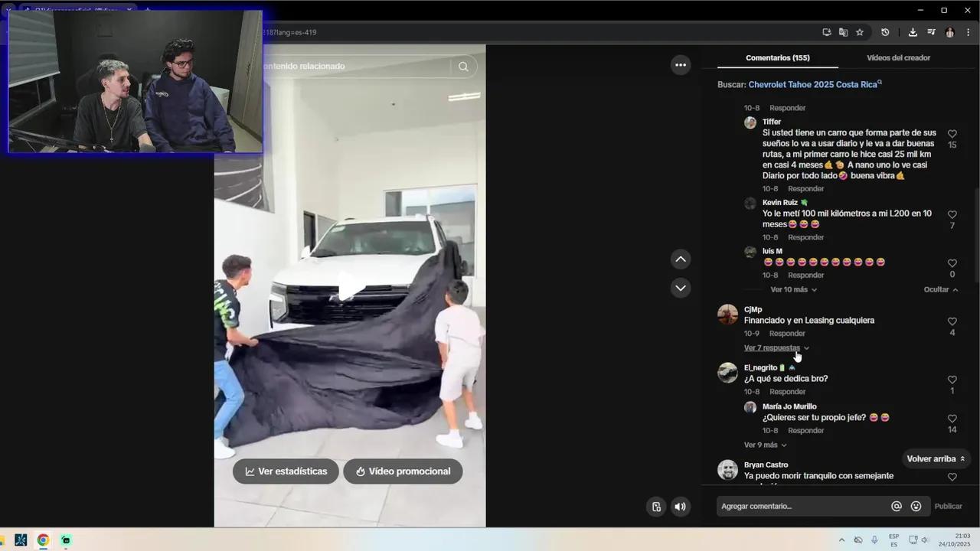This screenshot has height=551, width=980.
Task: Open the dark blue app icon in taskbar
Action: [x=21, y=540]
